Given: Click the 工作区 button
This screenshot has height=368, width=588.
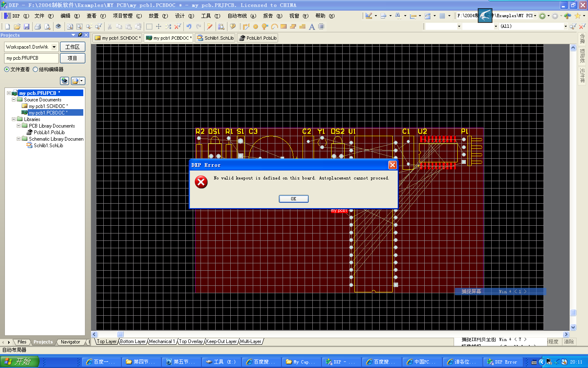Looking at the screenshot, I should click(73, 47).
